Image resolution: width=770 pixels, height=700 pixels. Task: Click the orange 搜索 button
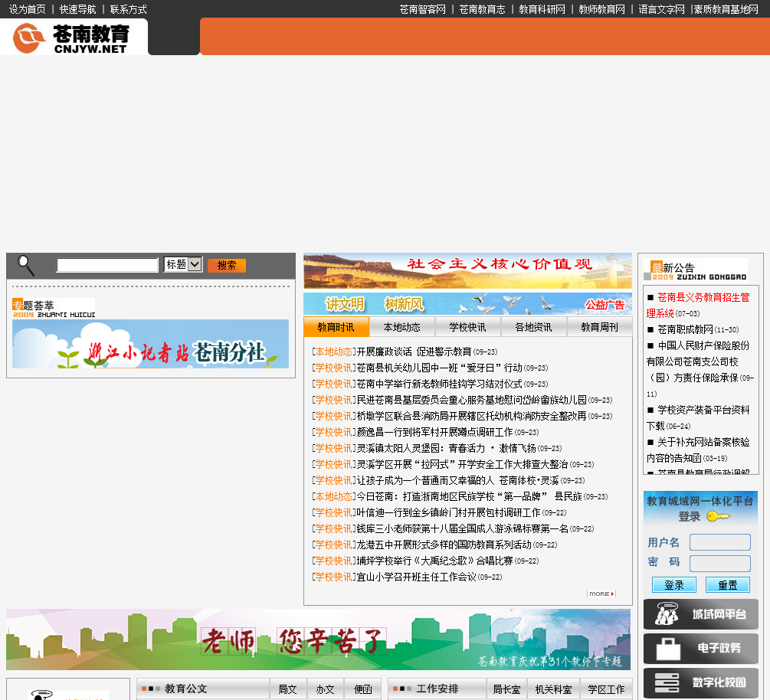[x=226, y=265]
